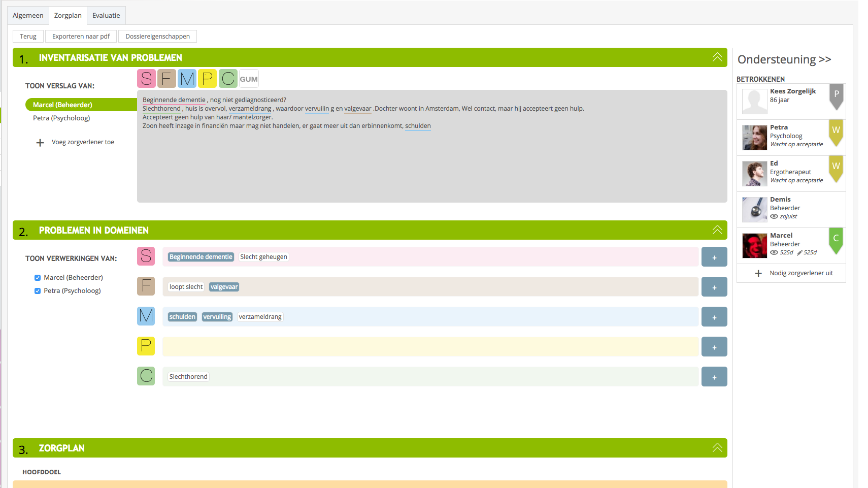Click the pink S domain icon in Inventarisatie toolbar

[146, 79]
